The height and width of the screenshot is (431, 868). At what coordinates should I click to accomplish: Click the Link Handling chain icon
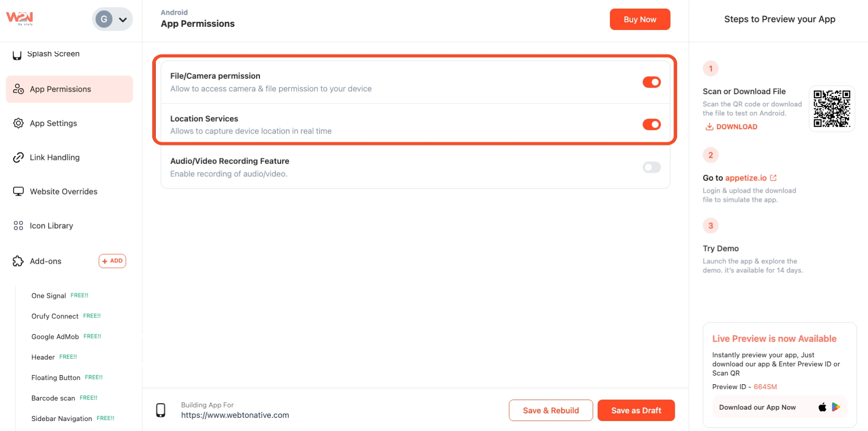click(x=18, y=157)
